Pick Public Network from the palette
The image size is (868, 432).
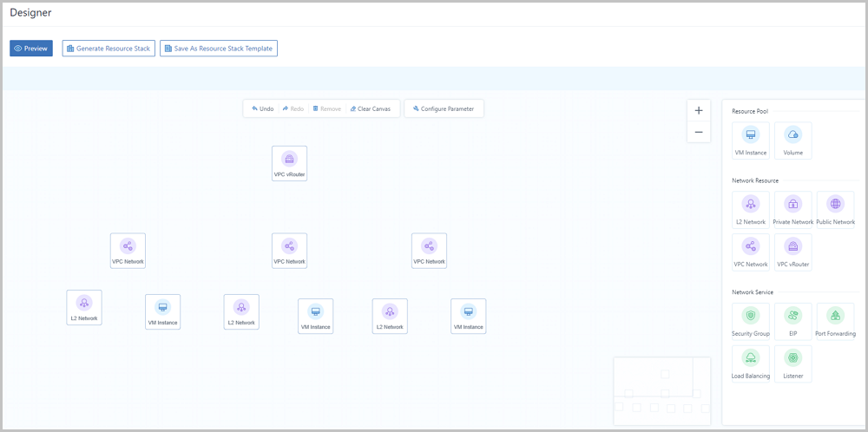tap(835, 210)
